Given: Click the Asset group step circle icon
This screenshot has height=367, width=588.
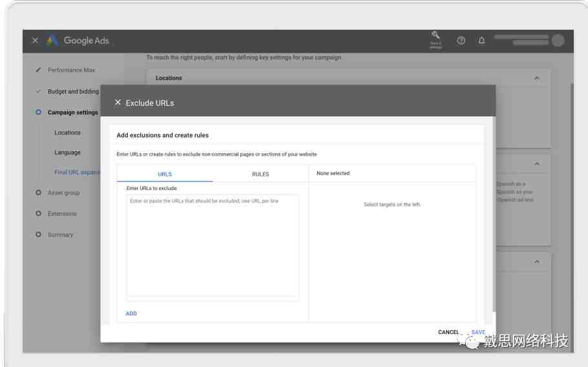Looking at the screenshot, I should (x=38, y=193).
